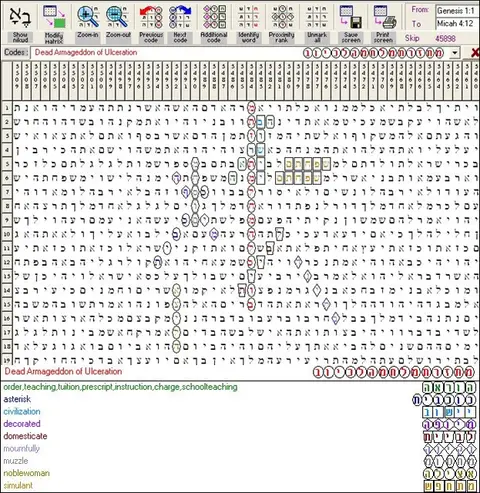Open the Proximity rank tool
Image resolution: width=480 pixels, height=493 pixels.
[x=282, y=17]
